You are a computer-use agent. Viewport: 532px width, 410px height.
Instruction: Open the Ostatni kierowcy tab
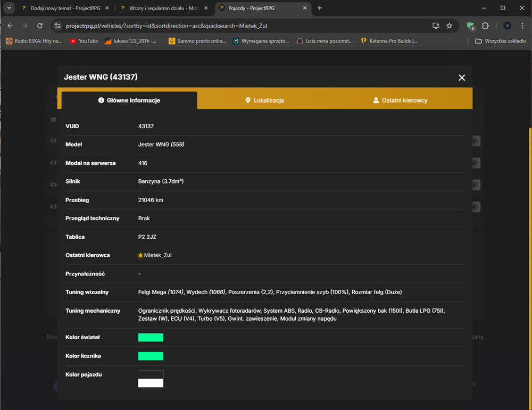pyautogui.click(x=400, y=101)
